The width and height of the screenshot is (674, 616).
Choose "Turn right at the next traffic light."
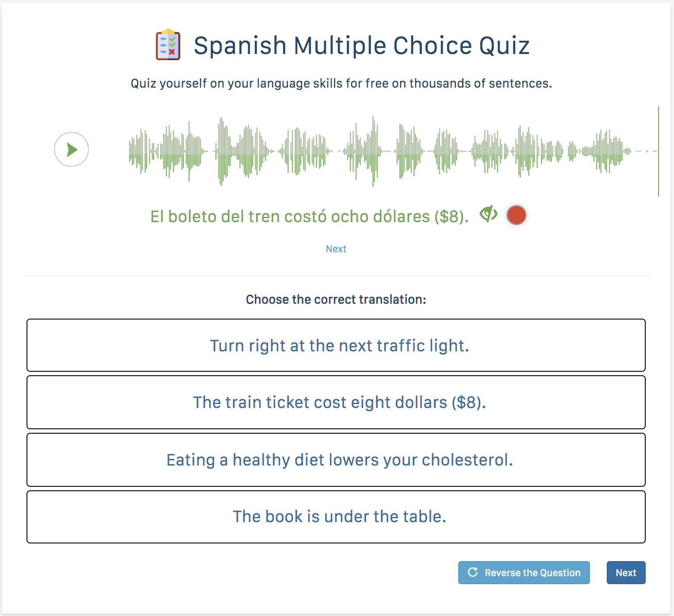336,345
